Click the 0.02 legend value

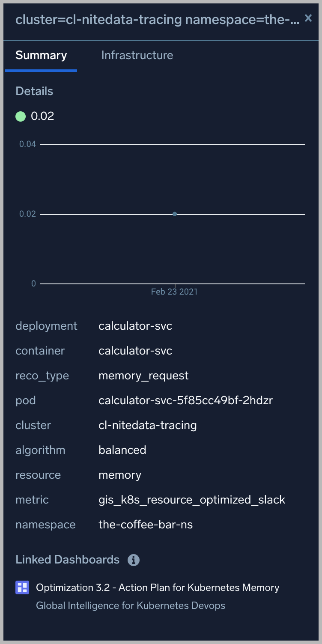coord(42,116)
